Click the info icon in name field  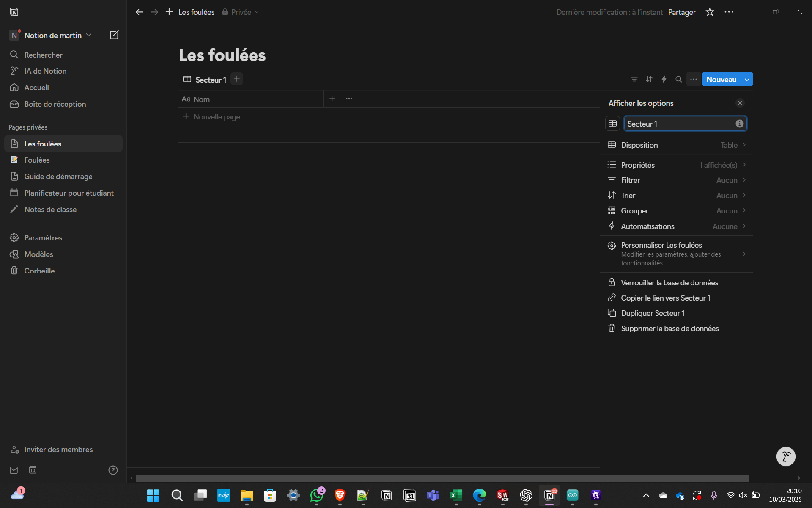[740, 124]
